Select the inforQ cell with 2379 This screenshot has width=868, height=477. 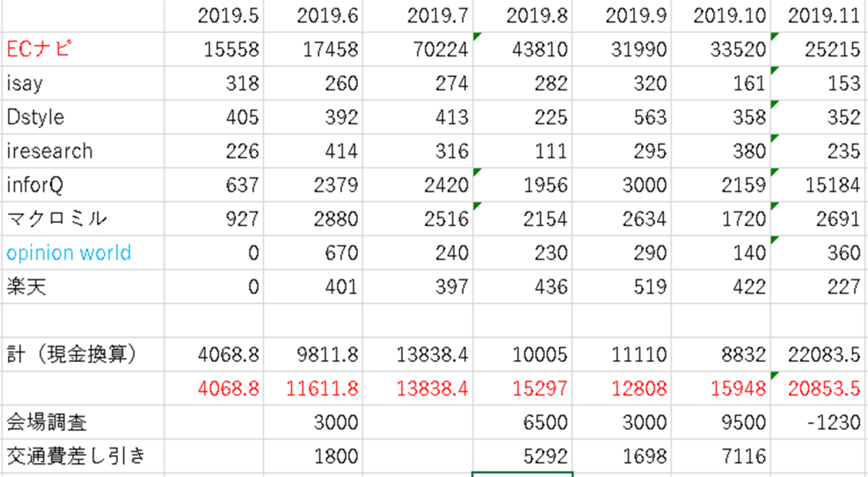[313, 185]
